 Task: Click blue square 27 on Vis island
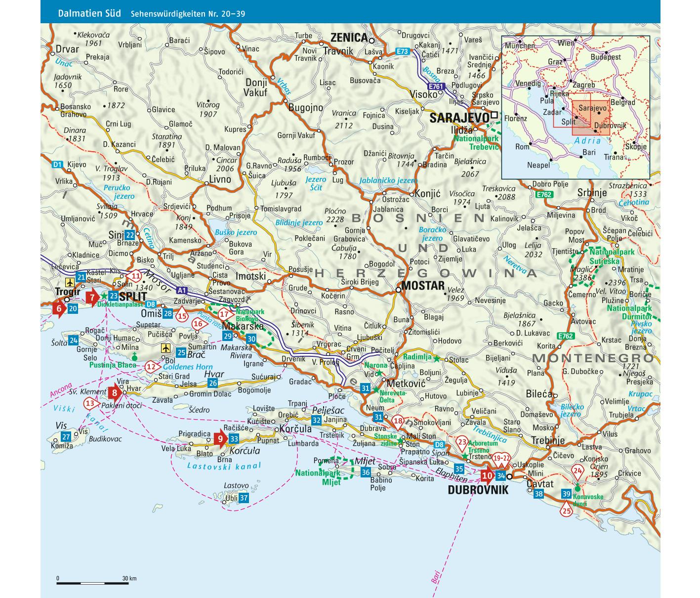coord(66,436)
